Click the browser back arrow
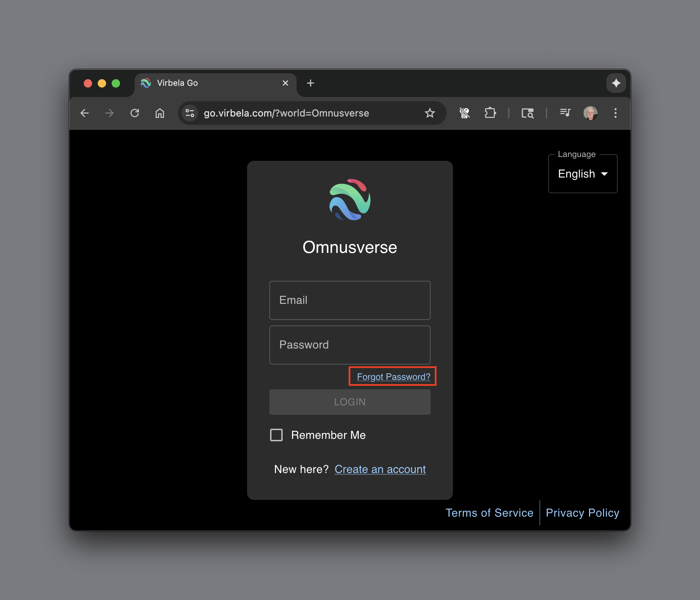 [84, 113]
